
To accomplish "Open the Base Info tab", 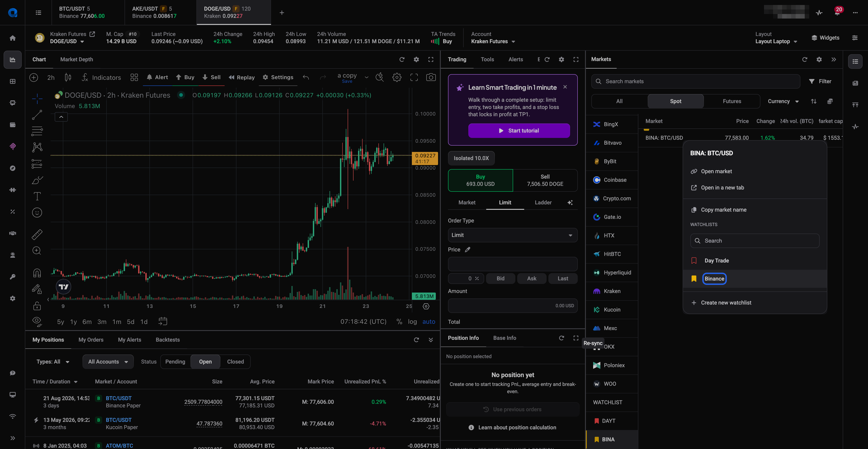I will click(x=505, y=338).
